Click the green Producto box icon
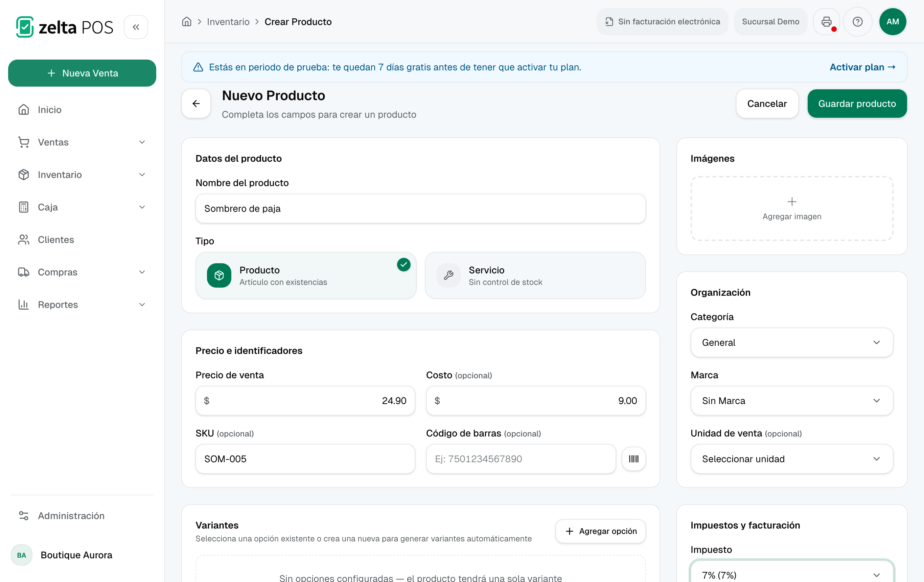This screenshot has height=582, width=924. [219, 275]
